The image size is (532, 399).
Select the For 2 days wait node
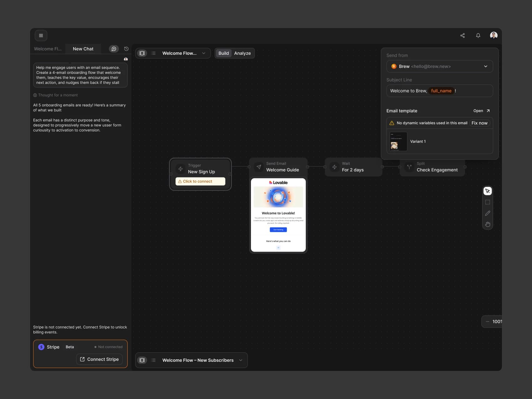pyautogui.click(x=354, y=167)
